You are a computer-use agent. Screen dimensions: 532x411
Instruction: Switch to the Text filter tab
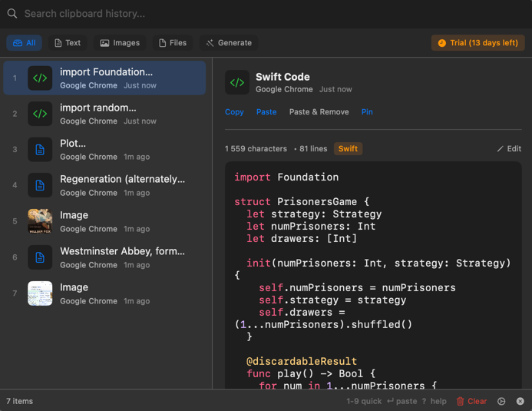[x=68, y=43]
